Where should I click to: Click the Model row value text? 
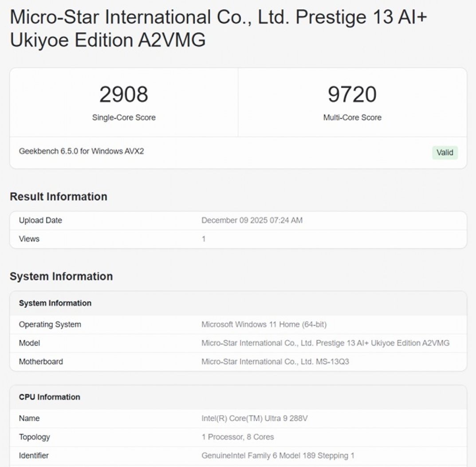tap(325, 343)
